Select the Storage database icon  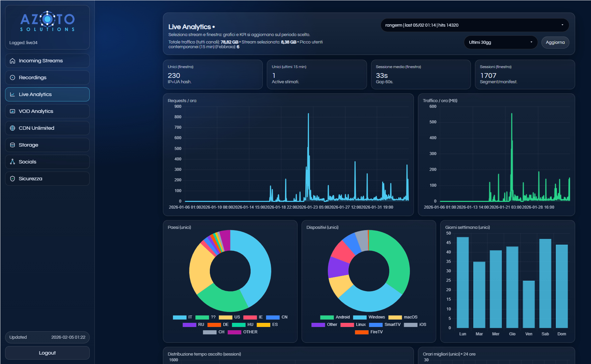pos(12,145)
